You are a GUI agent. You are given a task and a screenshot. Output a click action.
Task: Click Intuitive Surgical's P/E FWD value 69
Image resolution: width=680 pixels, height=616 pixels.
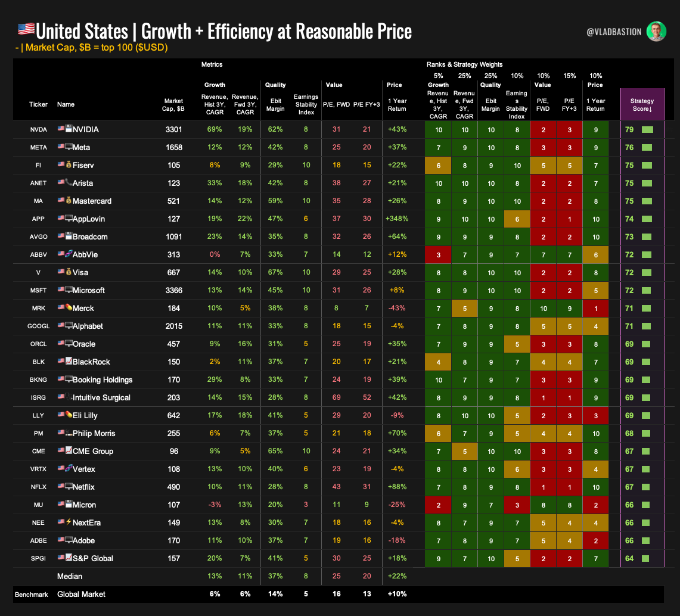(x=336, y=397)
